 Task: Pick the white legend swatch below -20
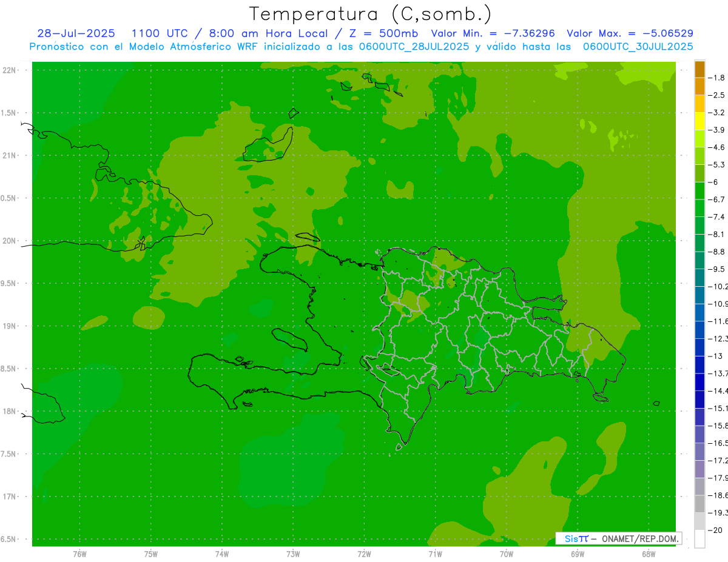699,539
